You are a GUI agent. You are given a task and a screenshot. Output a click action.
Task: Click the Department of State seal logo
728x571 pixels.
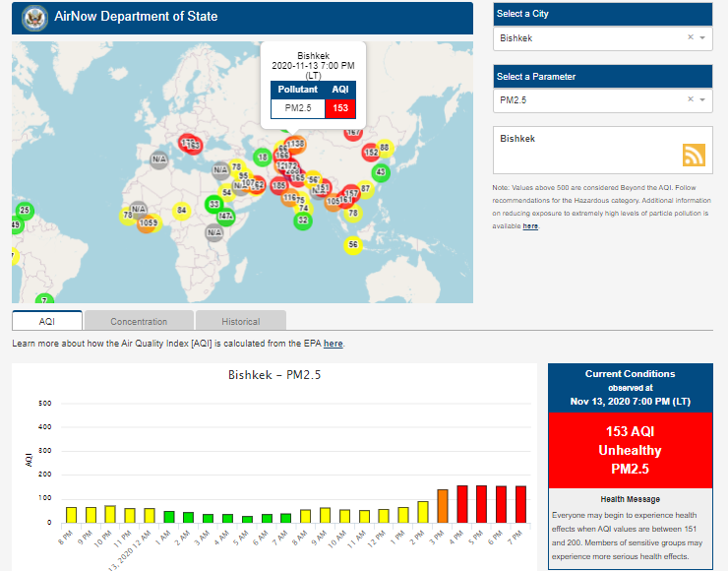(34, 18)
